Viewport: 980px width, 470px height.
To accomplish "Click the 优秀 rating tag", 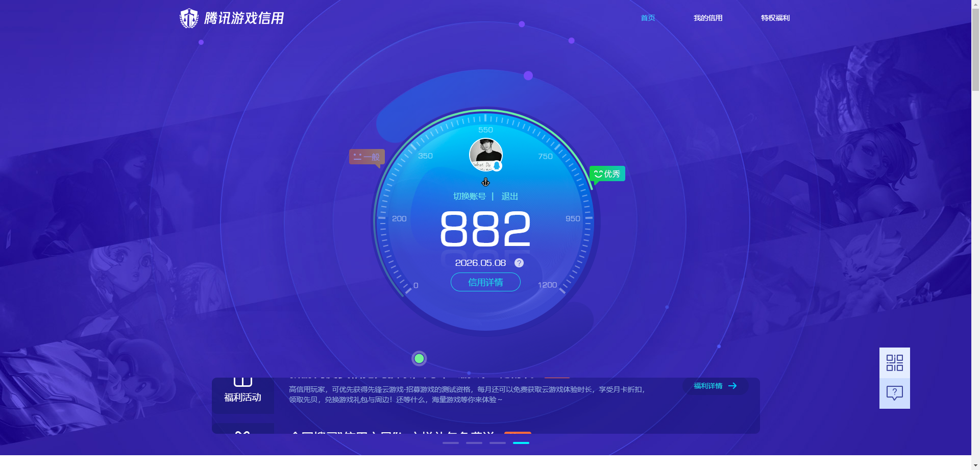I will [607, 174].
